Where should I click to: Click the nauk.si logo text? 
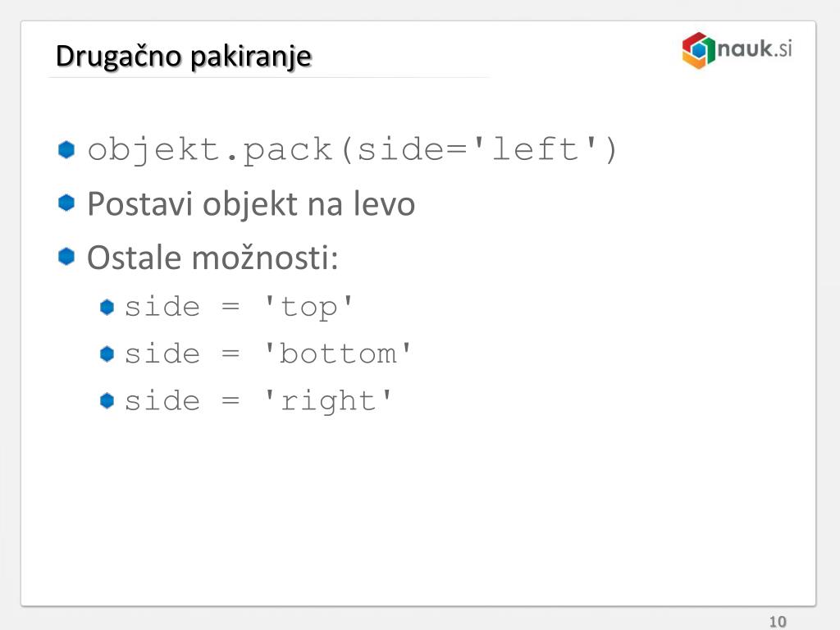coord(755,48)
